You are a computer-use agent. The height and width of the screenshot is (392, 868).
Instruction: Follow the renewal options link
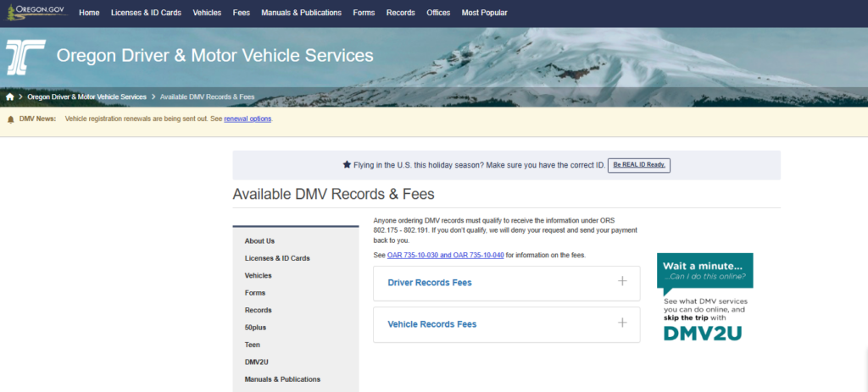[248, 119]
